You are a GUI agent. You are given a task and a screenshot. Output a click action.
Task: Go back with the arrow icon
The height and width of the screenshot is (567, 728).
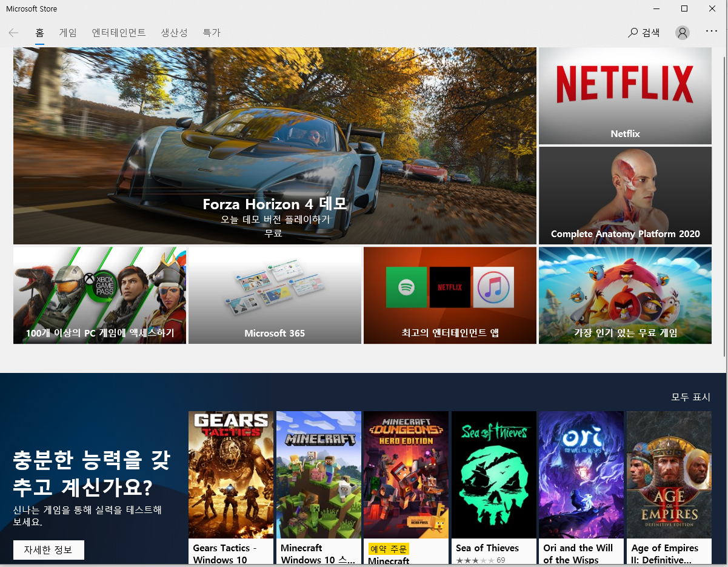coord(13,33)
